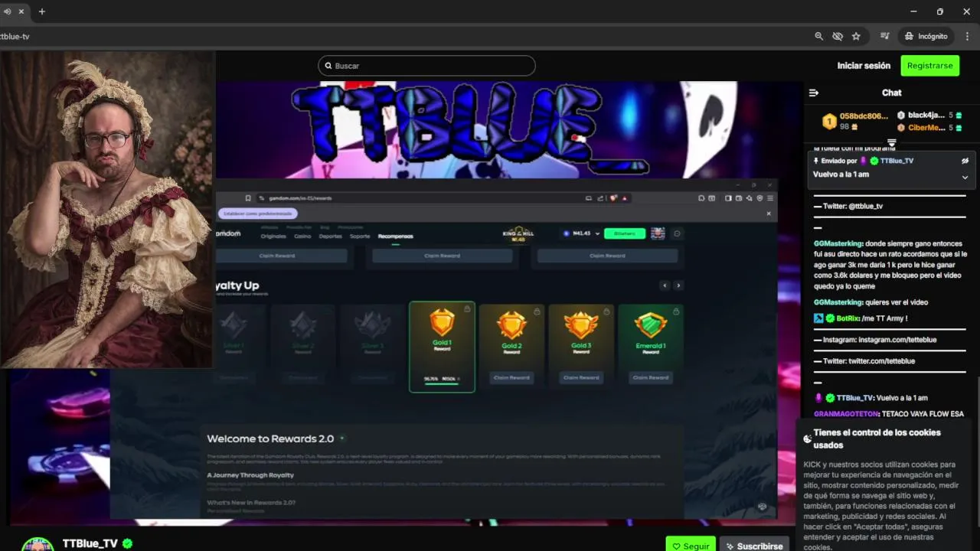Image resolution: width=980 pixels, height=551 pixels.
Task: Click the zoom magnifier icon in address bar
Action: point(819,36)
